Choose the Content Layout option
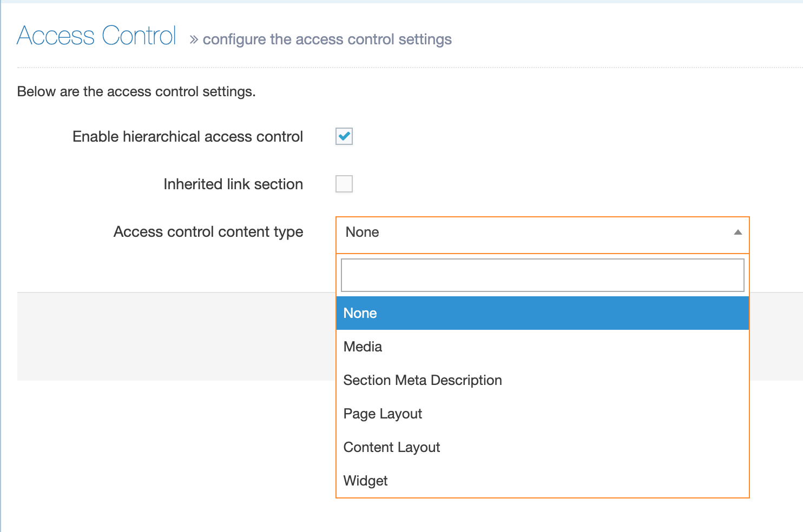Image resolution: width=803 pixels, height=532 pixels. [392, 447]
